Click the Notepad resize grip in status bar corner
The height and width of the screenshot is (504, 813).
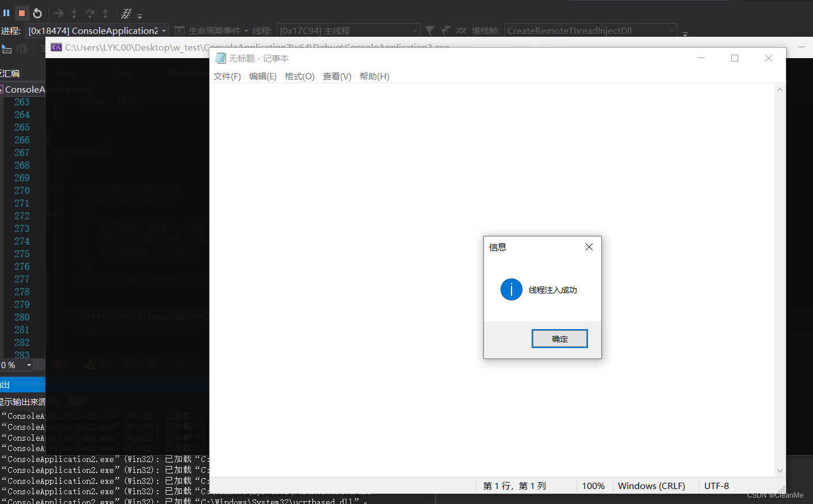coord(781,489)
